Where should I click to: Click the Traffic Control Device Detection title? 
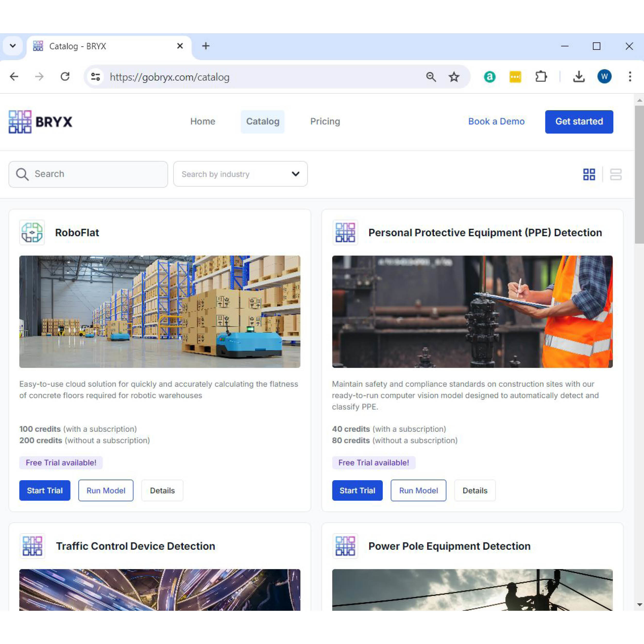click(135, 546)
